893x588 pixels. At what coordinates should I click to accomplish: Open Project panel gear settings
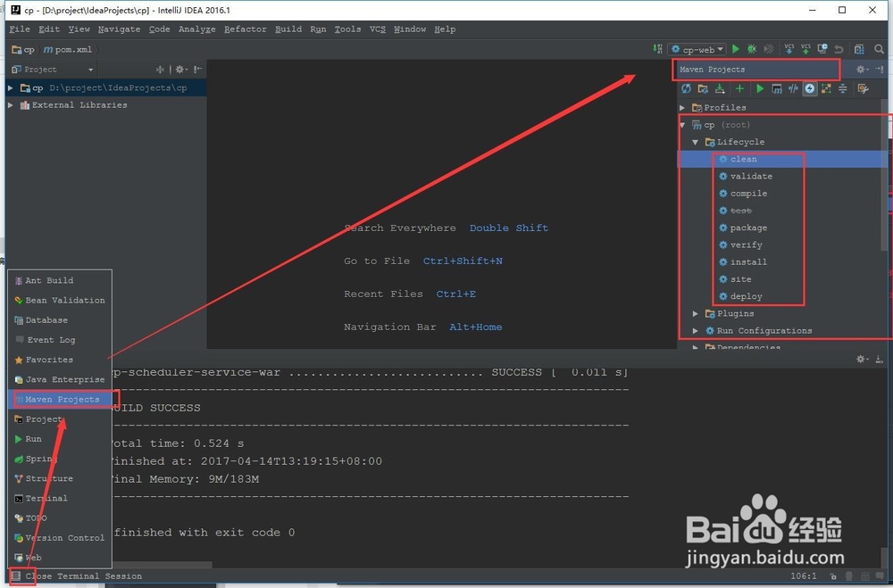click(x=181, y=70)
